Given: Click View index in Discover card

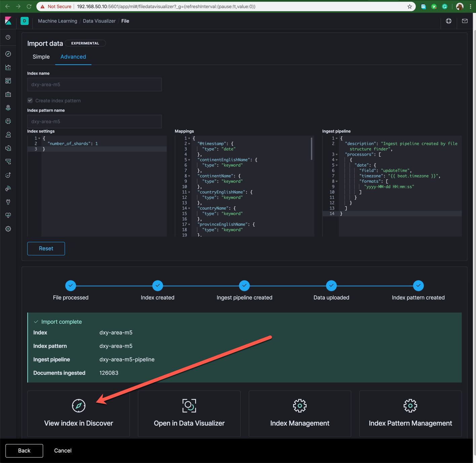Looking at the screenshot, I should pyautogui.click(x=78, y=414).
